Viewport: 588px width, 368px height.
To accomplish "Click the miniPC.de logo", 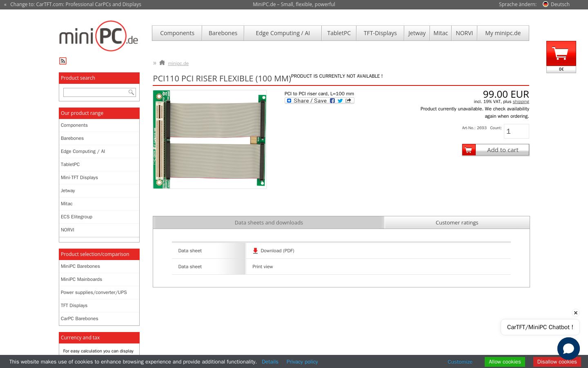I will tap(98, 36).
